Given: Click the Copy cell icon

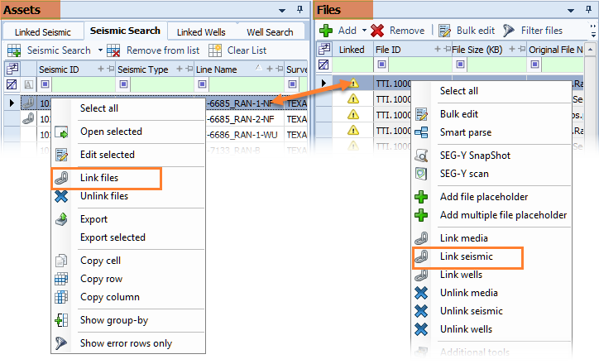Looking at the screenshot, I should (x=61, y=261).
